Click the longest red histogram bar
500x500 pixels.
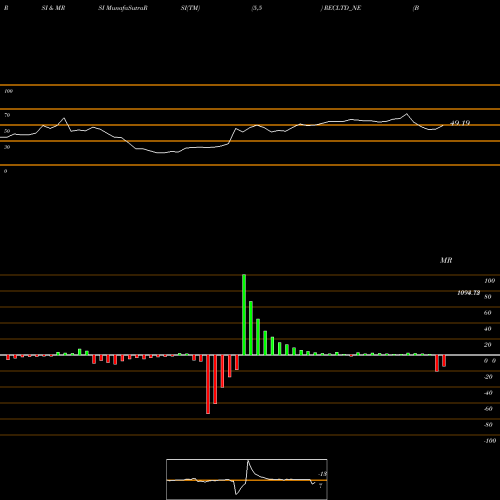coord(208,384)
